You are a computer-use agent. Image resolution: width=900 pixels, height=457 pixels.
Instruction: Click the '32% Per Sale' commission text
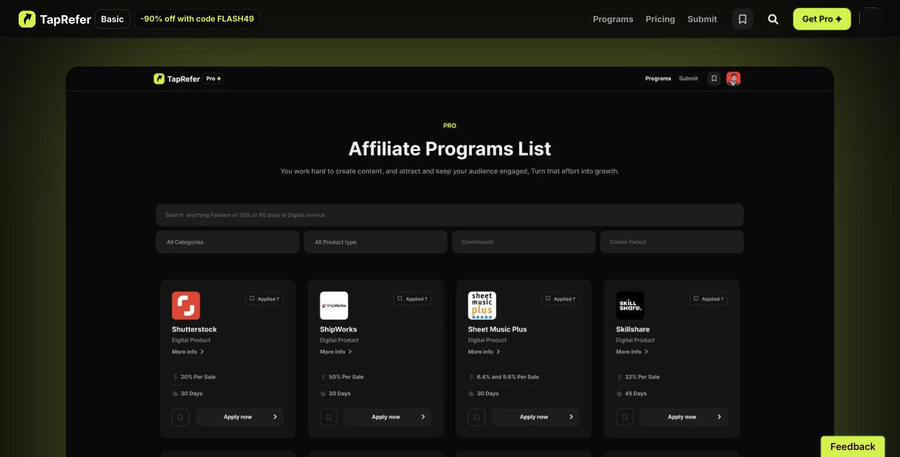[x=642, y=377]
